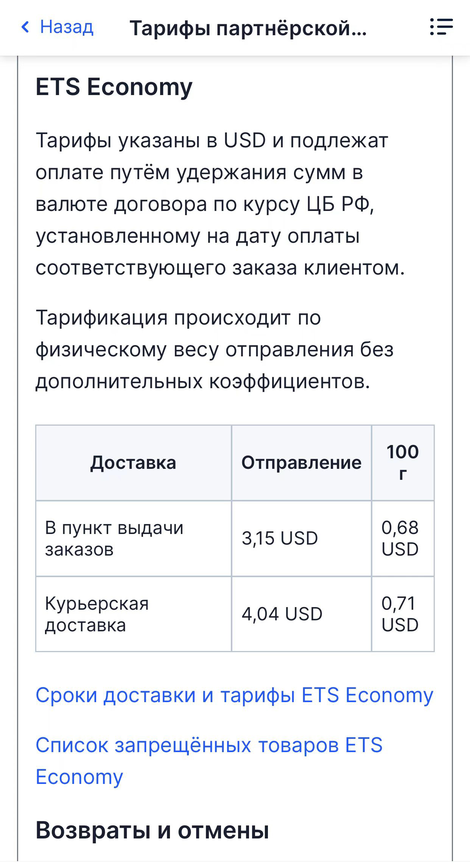
Task: Go back via the Назад button
Action: pyautogui.click(x=67, y=27)
